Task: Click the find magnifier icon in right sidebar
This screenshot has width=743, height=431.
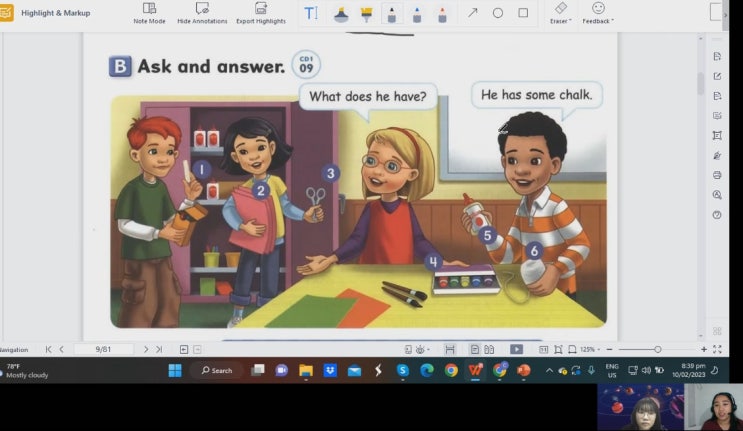Action: pos(717,195)
